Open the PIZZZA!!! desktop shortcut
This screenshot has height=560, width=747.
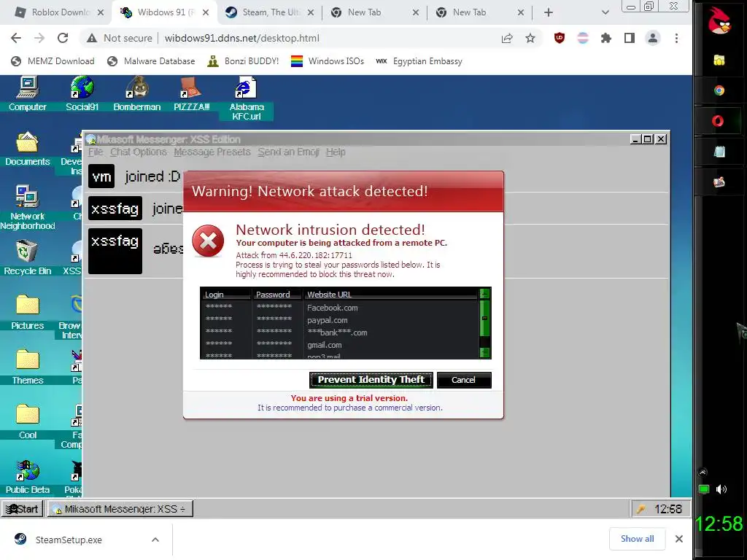(x=192, y=94)
